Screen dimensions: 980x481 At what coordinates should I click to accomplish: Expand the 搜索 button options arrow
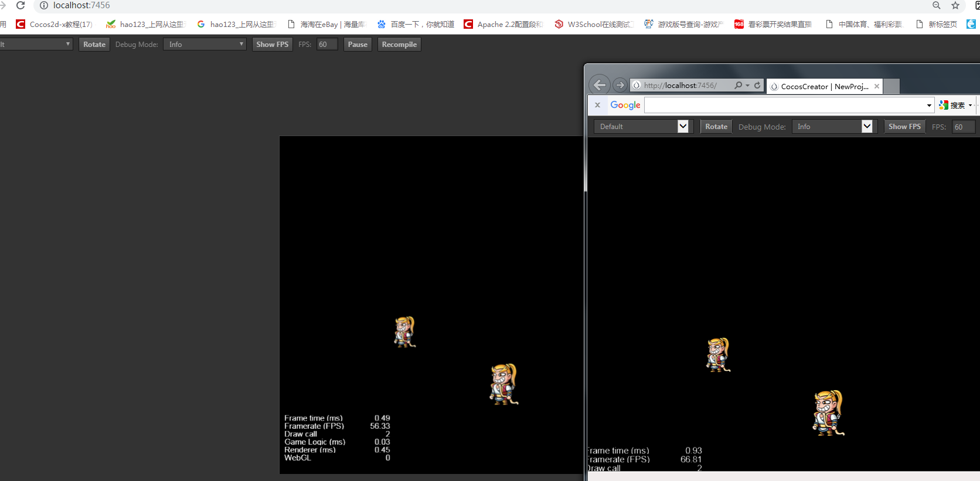pyautogui.click(x=970, y=106)
